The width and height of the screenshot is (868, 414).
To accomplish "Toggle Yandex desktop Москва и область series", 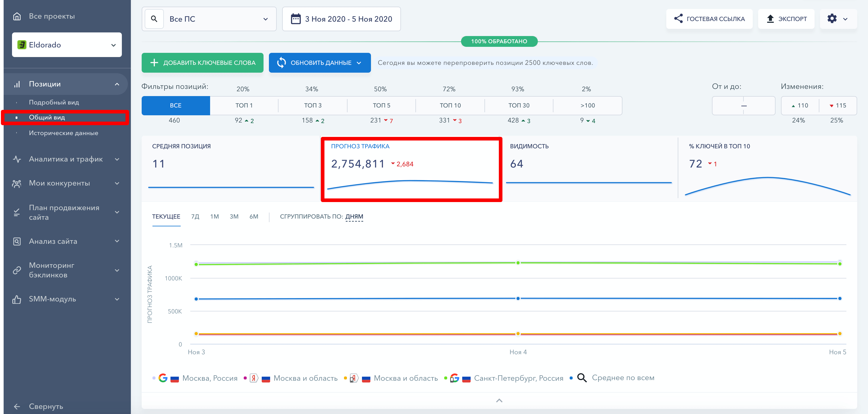I will [291, 378].
